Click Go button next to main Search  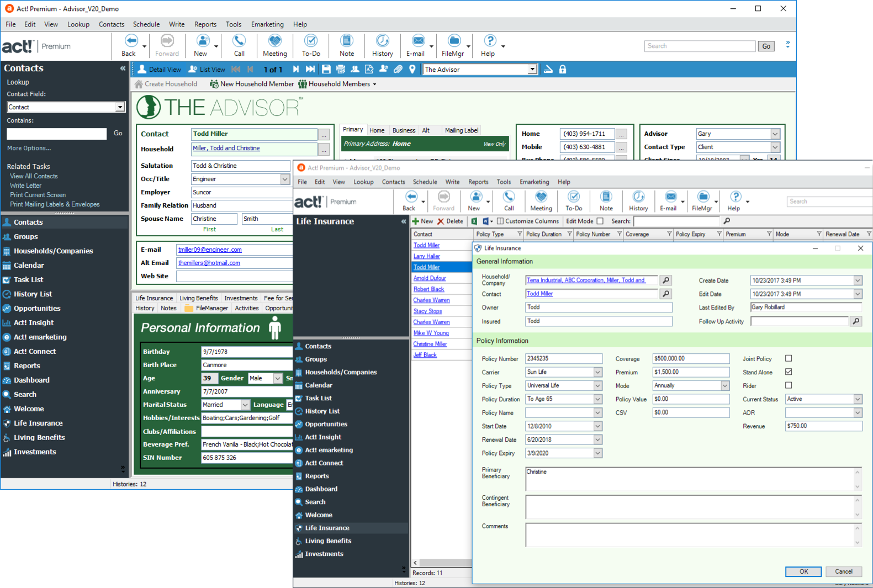coord(766,46)
